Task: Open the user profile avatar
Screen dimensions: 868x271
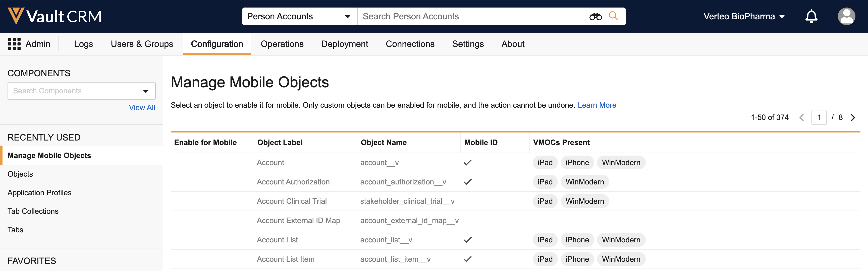Action: 846,16
